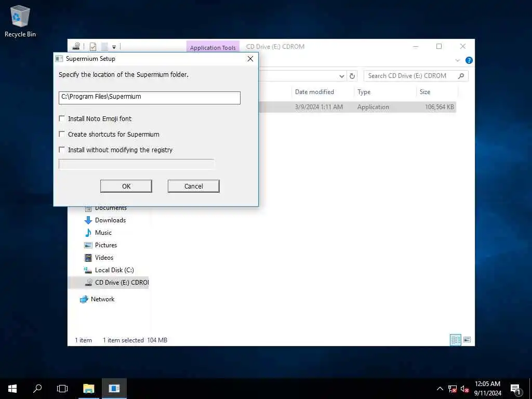This screenshot has height=399, width=532.
Task: Click the Music note icon
Action: (88, 232)
